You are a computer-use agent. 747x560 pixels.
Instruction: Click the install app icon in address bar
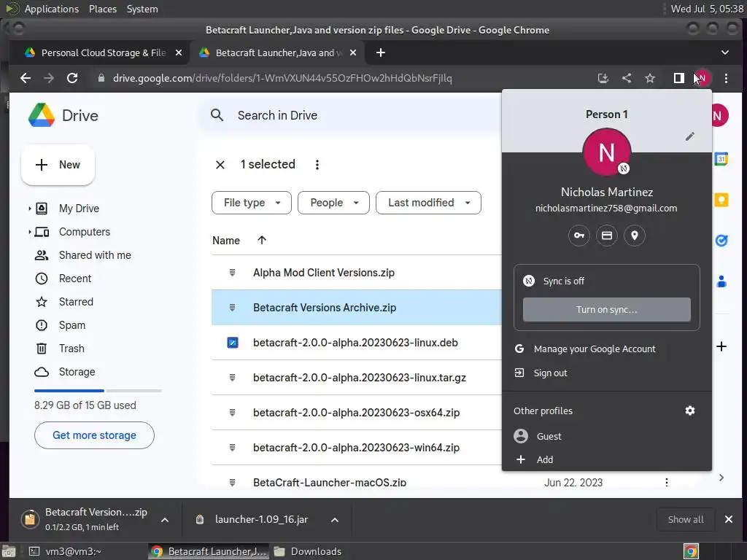pyautogui.click(x=603, y=78)
